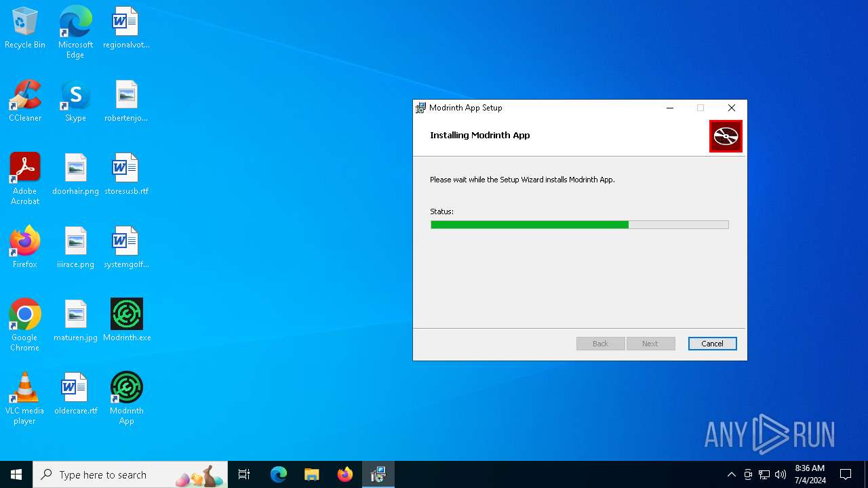Open Skype desktop shortcut

(x=75, y=102)
